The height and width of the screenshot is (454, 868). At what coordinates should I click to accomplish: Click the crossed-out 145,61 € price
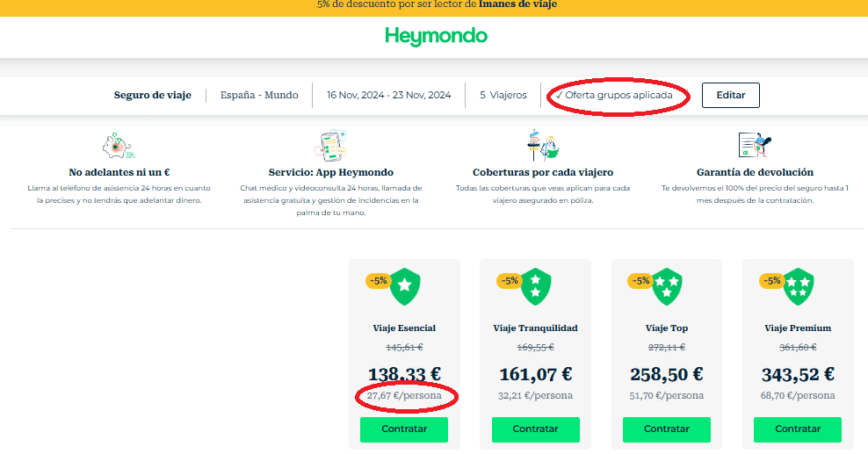[404, 347]
